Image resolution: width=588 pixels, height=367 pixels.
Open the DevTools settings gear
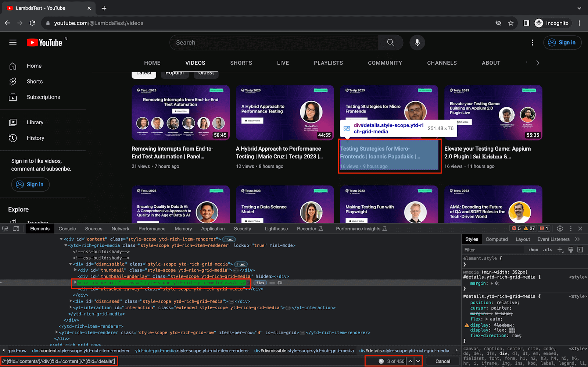coord(560,228)
